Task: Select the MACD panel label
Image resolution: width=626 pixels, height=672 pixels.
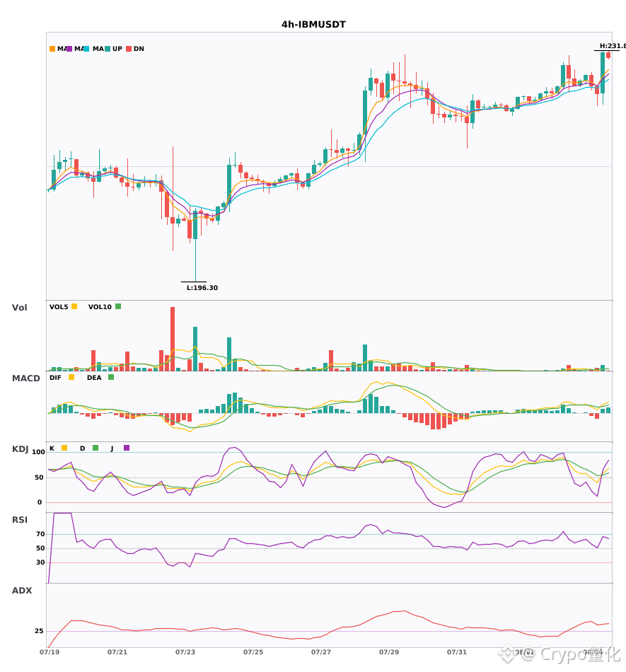Action: pyautogui.click(x=25, y=378)
